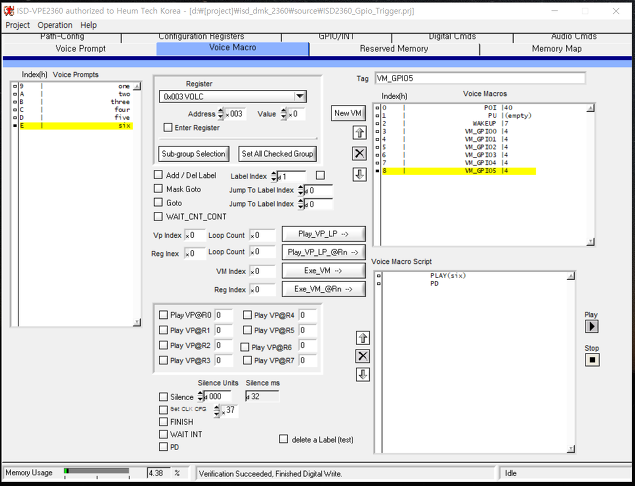
Task: Click the Play triangle button
Action: pyautogui.click(x=592, y=326)
